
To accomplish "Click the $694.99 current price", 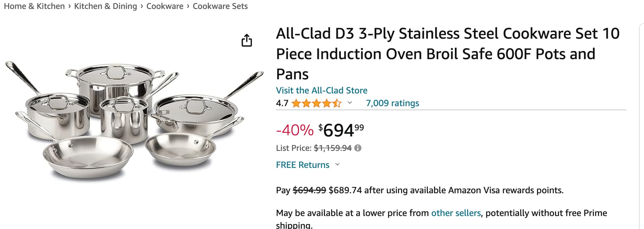I will pyautogui.click(x=341, y=130).
